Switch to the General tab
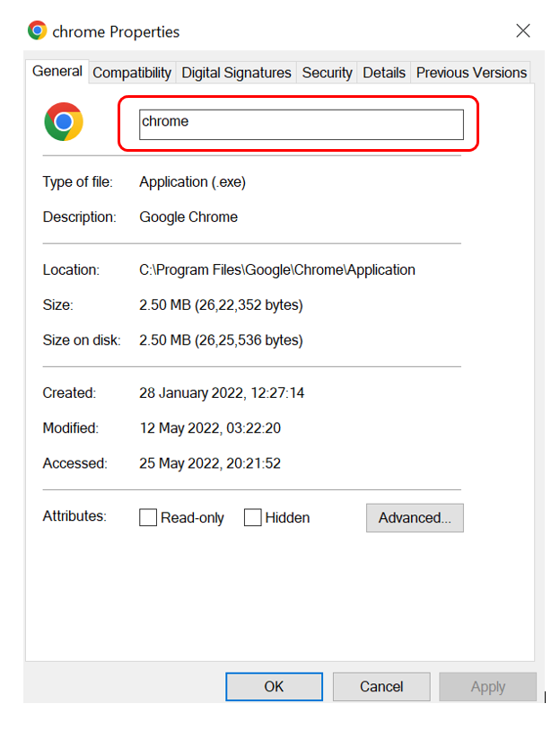Screen dimensions: 560x730 [57, 72]
